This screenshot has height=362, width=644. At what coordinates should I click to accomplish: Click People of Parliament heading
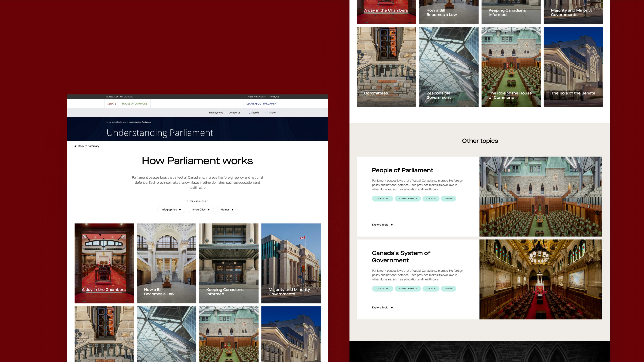click(402, 170)
